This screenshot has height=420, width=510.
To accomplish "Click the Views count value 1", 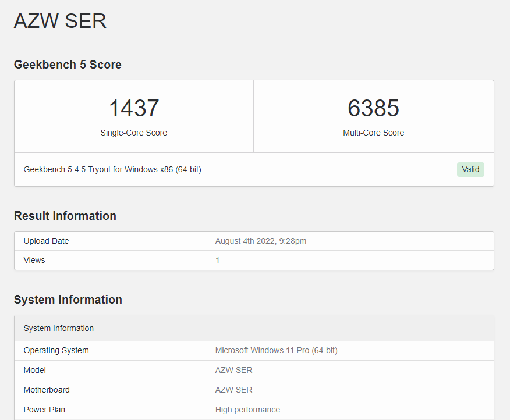I will point(217,260).
